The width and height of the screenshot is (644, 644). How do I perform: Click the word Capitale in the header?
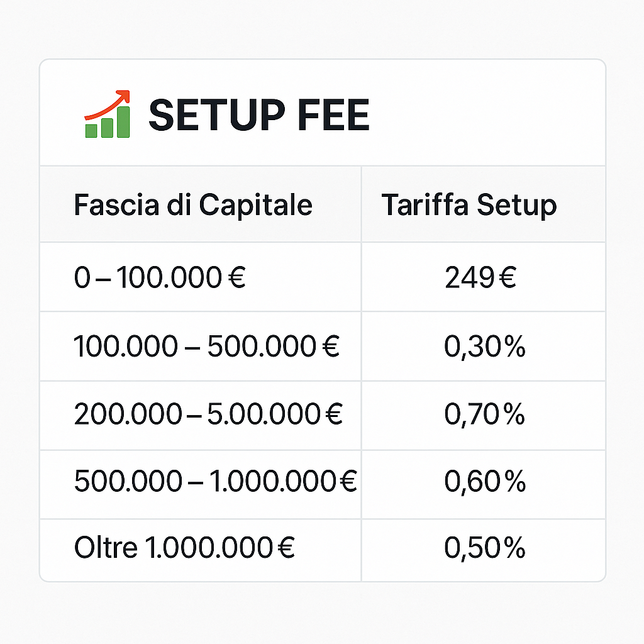(256, 204)
